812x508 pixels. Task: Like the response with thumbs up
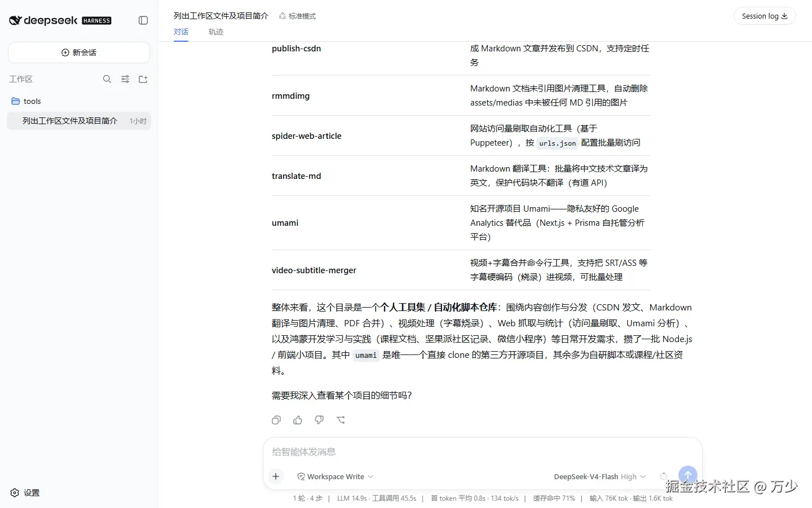[x=298, y=420]
